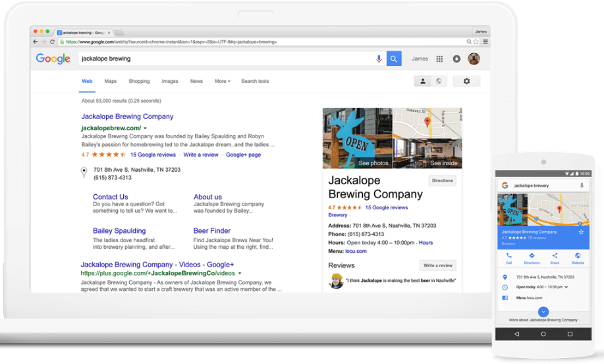
Task: Switch to News tab
Action: pyautogui.click(x=196, y=81)
